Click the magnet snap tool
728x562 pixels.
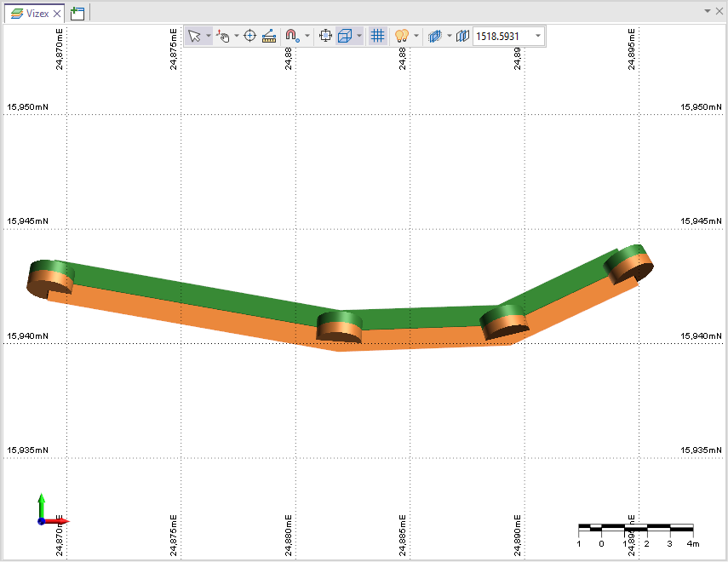tap(291, 36)
